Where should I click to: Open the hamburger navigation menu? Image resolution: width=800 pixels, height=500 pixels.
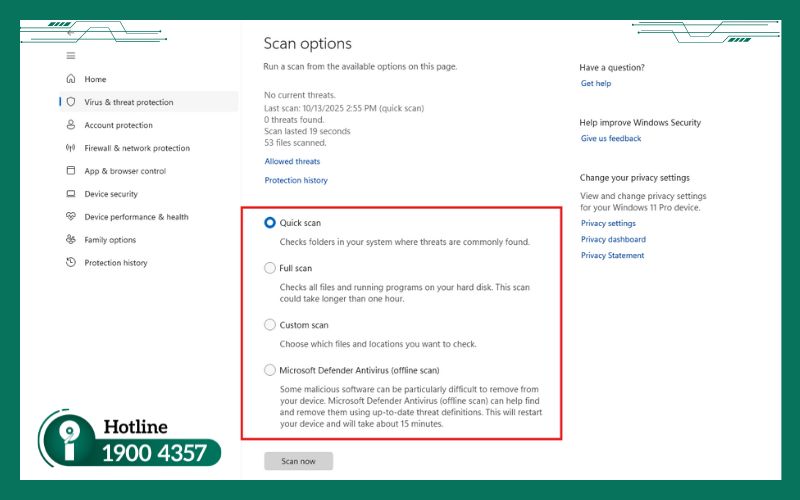[x=71, y=56]
